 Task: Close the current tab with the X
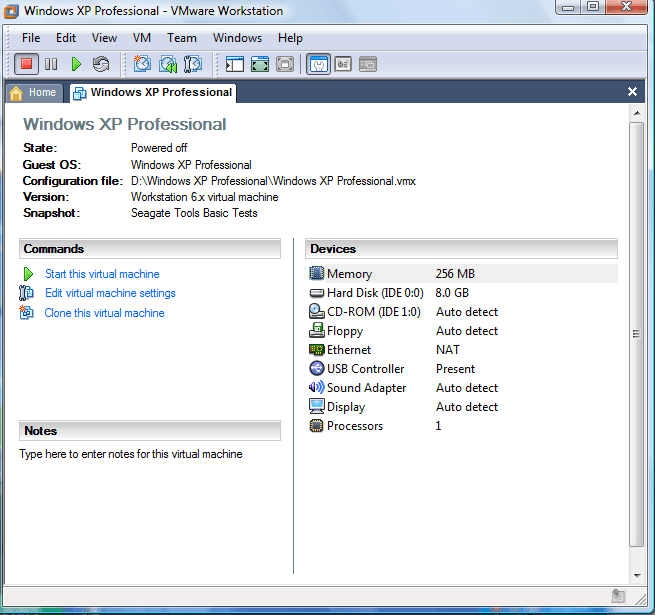[632, 91]
